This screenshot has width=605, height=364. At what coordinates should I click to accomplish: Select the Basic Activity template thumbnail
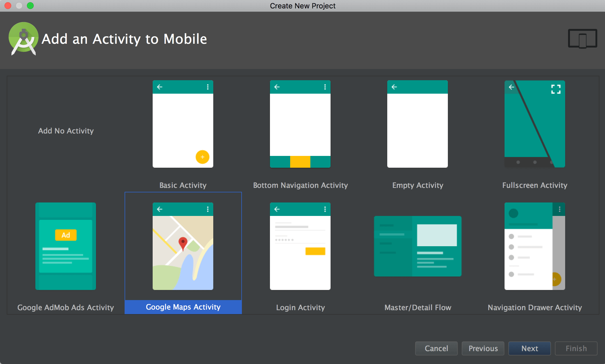coord(183,124)
